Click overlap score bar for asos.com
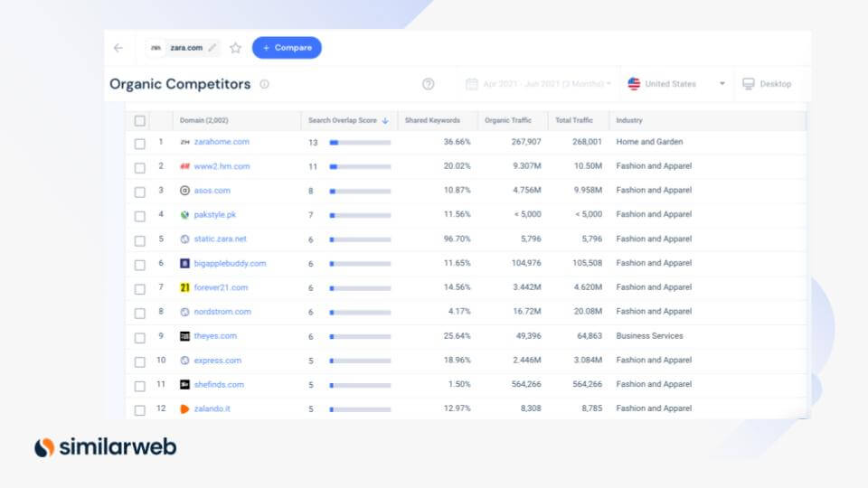868x488 pixels. coord(360,192)
